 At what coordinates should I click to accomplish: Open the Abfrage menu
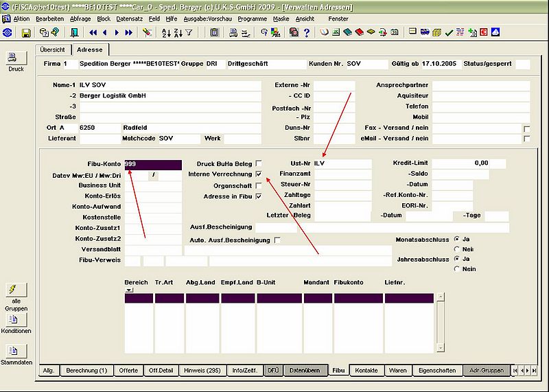click(80, 19)
